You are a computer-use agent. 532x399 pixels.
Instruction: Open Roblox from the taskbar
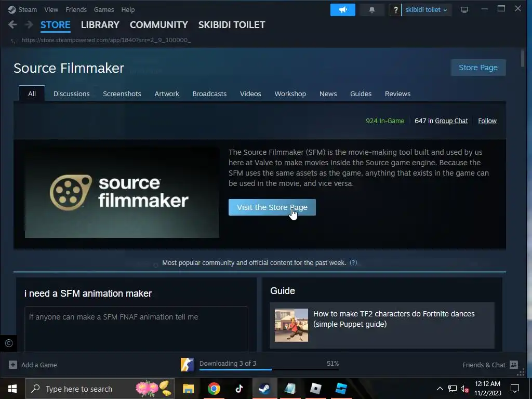(x=315, y=389)
